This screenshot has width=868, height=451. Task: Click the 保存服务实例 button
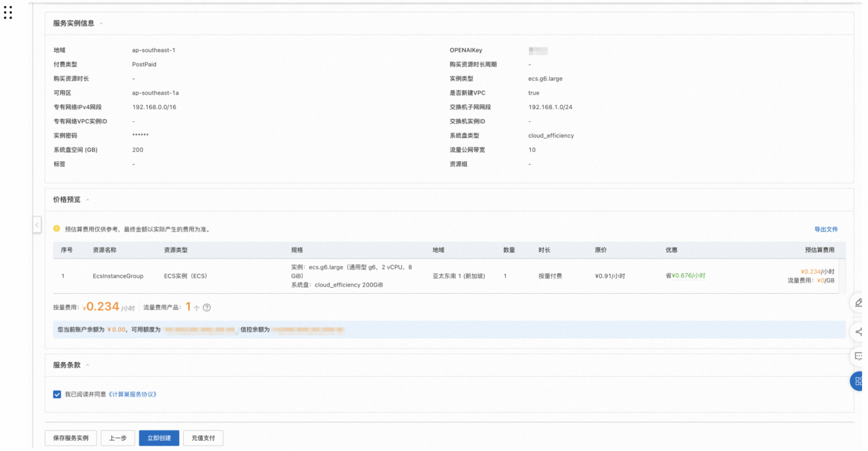coord(71,438)
